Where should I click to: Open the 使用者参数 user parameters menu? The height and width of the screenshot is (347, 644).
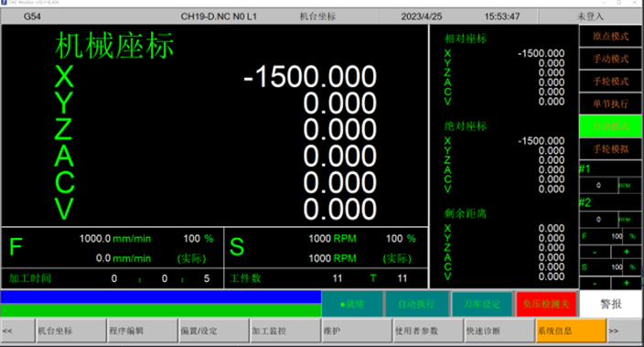[428, 331]
